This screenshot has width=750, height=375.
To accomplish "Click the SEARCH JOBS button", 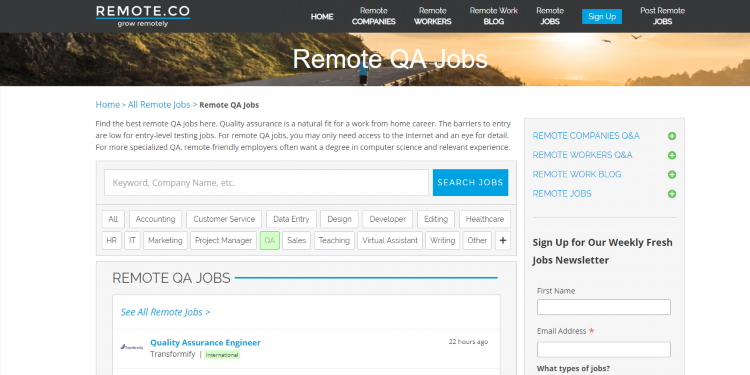I will (x=470, y=183).
